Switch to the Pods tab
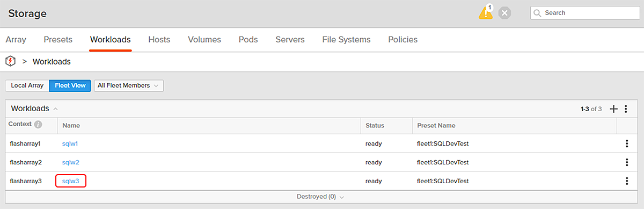644x209 pixels. [248, 39]
